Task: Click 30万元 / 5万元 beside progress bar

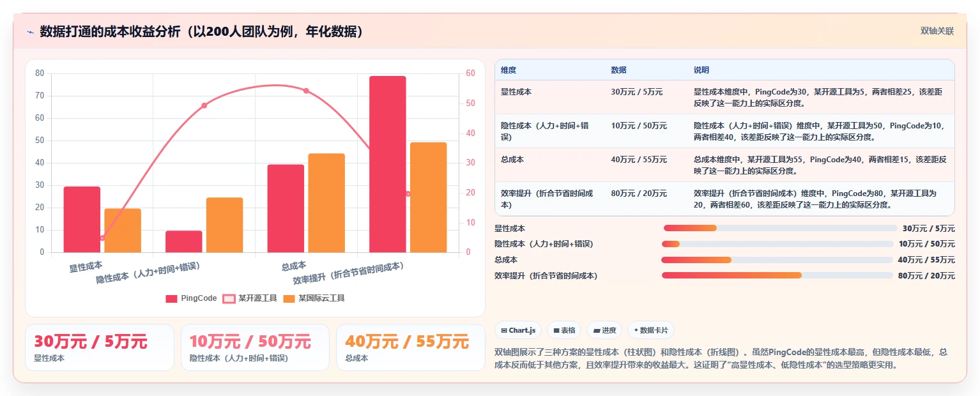Action: (x=929, y=228)
